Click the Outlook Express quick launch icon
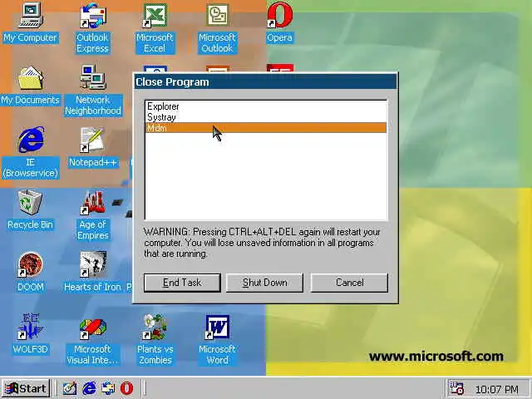 [x=108, y=388]
